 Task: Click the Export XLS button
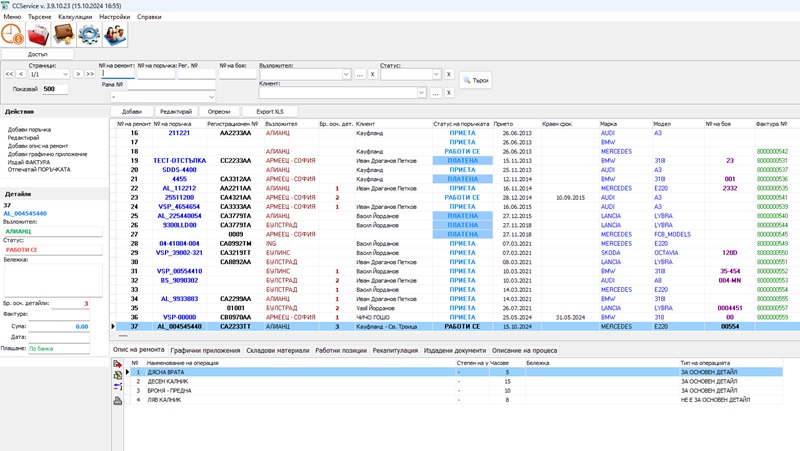(x=270, y=111)
